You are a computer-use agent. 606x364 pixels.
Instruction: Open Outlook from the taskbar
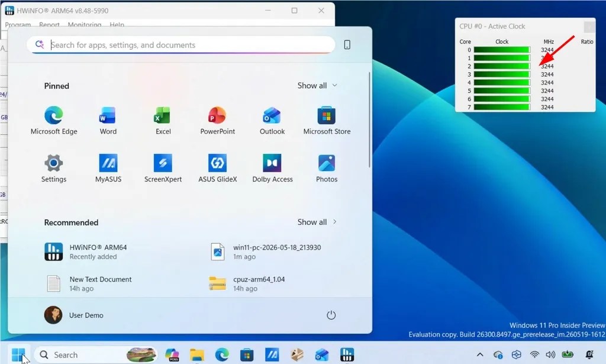[x=322, y=355]
